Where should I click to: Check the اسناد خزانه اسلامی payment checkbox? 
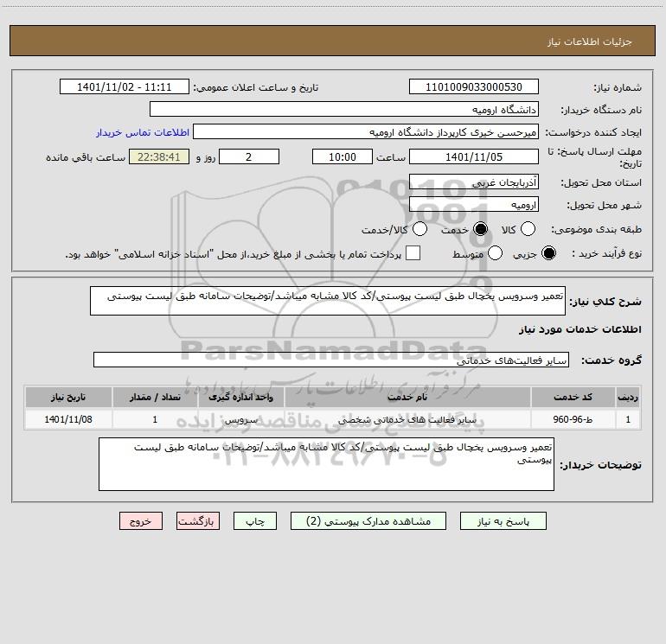coord(413,253)
